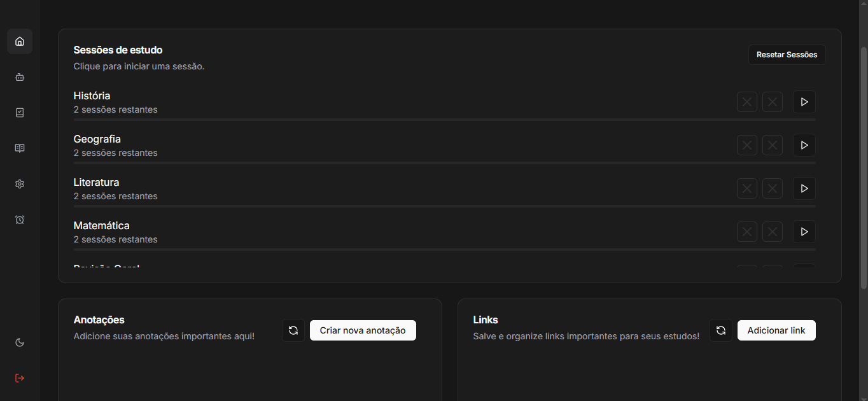Select the Geografia subject name
The height and width of the screenshot is (401, 868).
pyautogui.click(x=97, y=139)
